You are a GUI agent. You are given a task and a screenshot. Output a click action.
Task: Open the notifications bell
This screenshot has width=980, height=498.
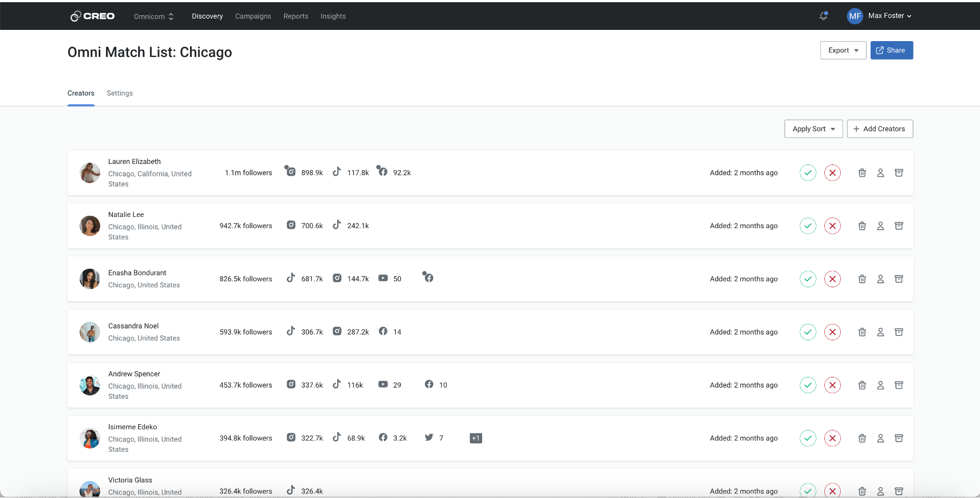click(823, 16)
